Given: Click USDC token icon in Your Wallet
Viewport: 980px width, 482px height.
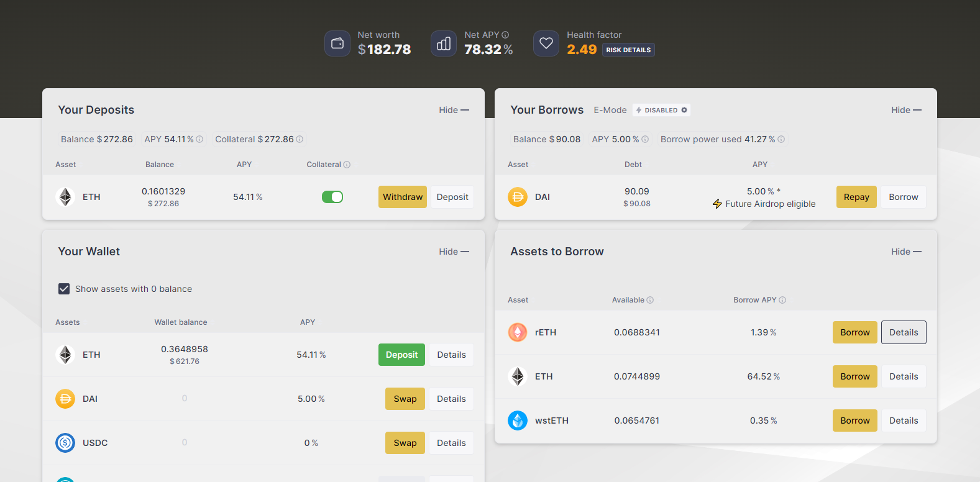Looking at the screenshot, I should (x=65, y=443).
